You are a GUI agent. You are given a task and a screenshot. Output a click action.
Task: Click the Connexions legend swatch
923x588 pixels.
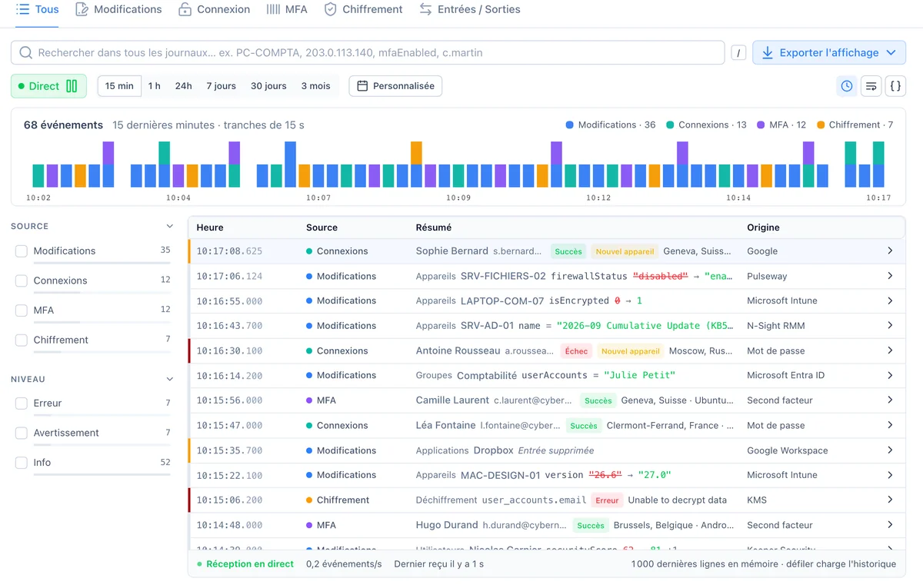(x=670, y=125)
